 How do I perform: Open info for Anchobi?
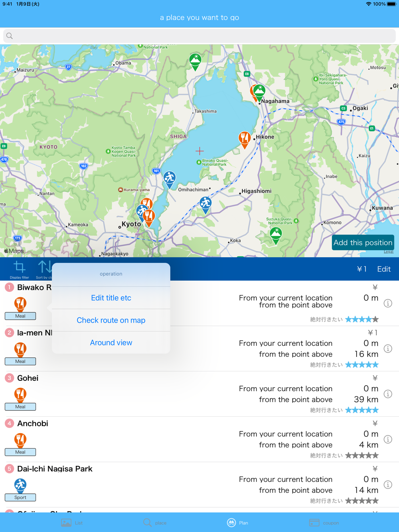[x=388, y=439]
